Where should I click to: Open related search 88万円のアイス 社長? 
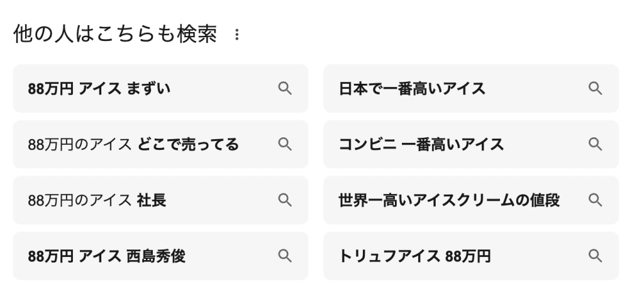(97, 200)
